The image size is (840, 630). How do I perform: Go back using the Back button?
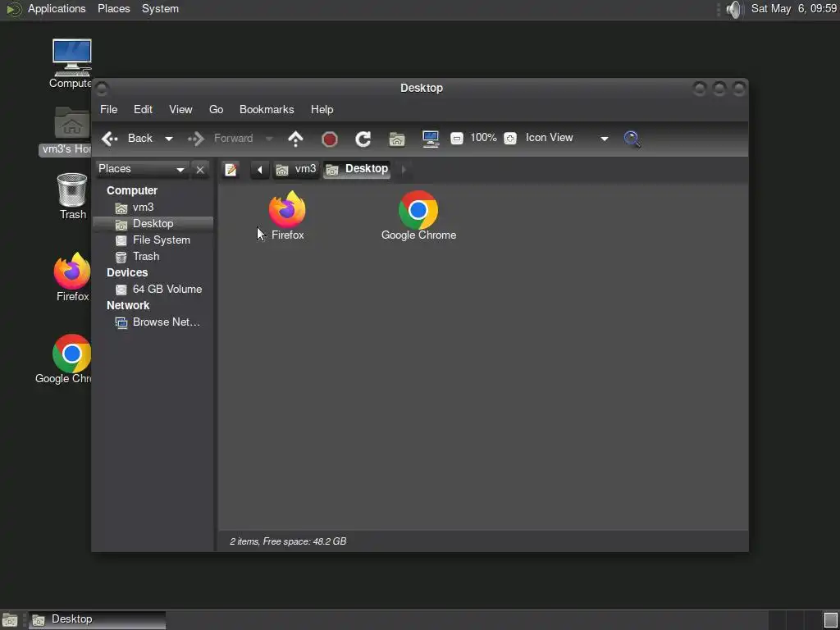(127, 138)
